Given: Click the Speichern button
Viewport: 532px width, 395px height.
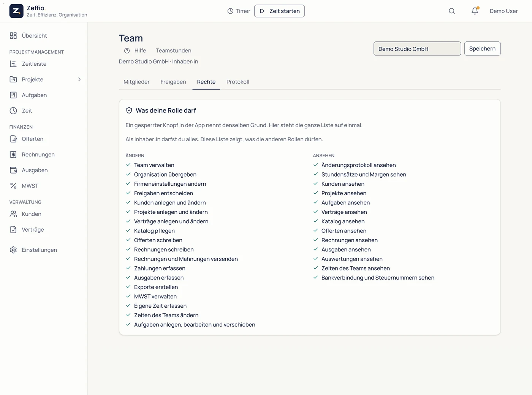Looking at the screenshot, I should click(482, 49).
